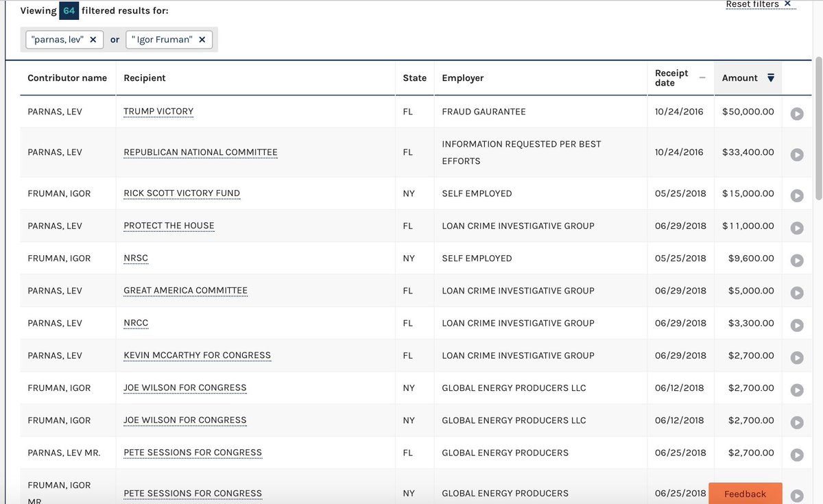This screenshot has height=504, width=823.
Task: Open the NRSC recipient link
Action: (x=136, y=259)
